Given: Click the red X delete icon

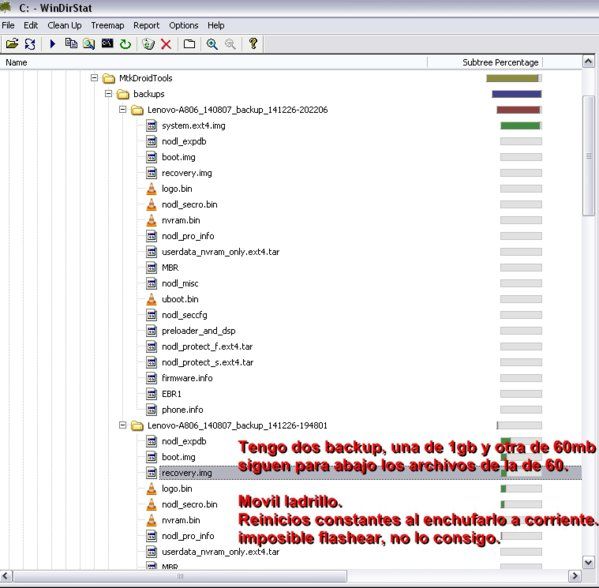Looking at the screenshot, I should pos(166,44).
